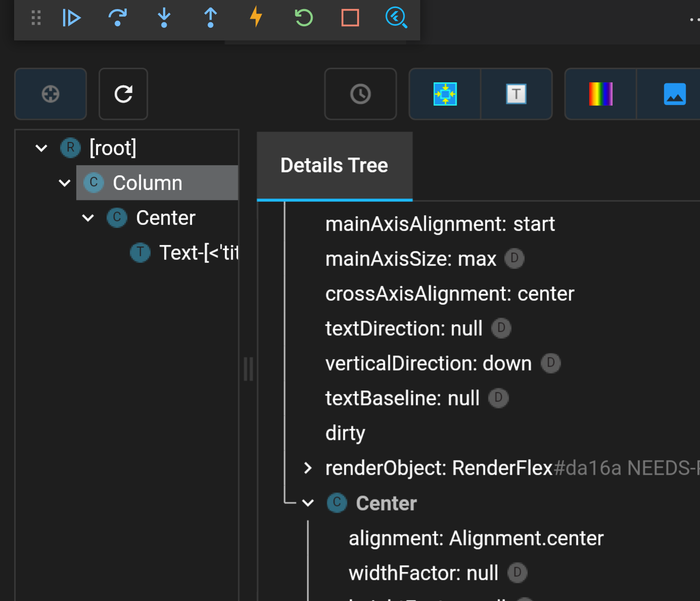Click verticalDirection: down property
Image resolution: width=700 pixels, height=601 pixels.
pyautogui.click(x=428, y=364)
